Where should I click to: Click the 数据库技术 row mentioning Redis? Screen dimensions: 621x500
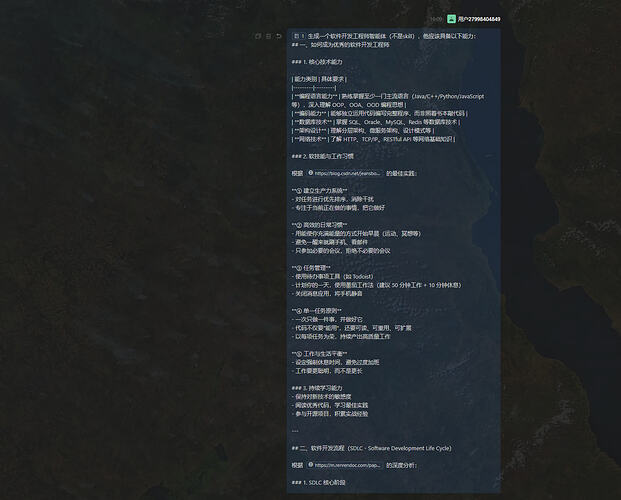375,122
